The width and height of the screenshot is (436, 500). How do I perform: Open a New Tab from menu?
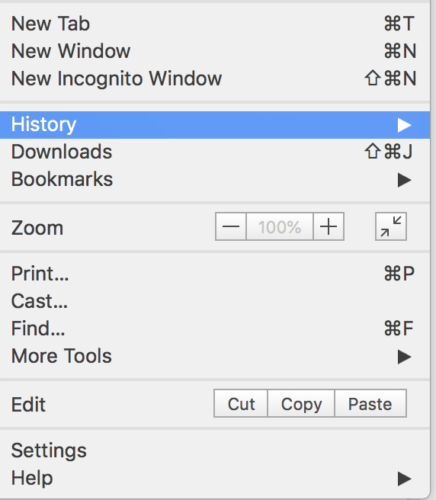point(215,24)
